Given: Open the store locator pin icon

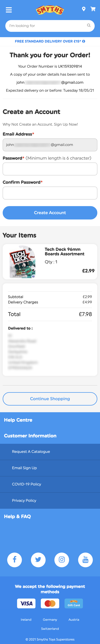Looking at the screenshot, I should point(84,9).
